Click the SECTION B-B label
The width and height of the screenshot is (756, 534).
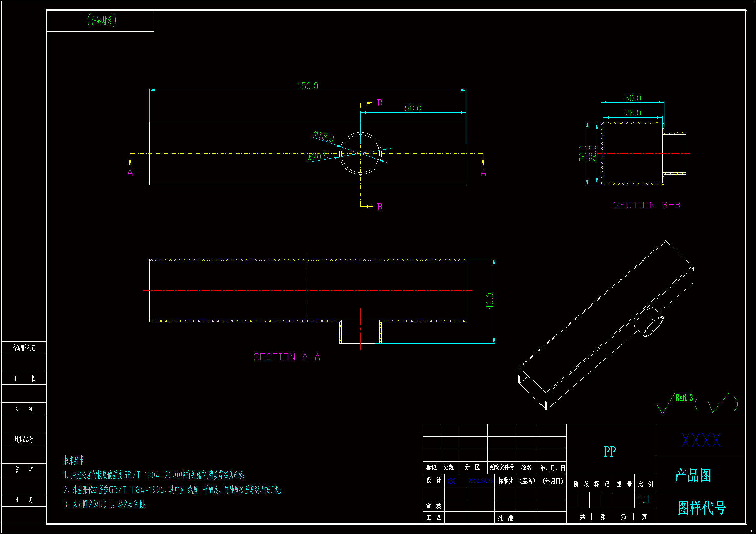pyautogui.click(x=647, y=205)
